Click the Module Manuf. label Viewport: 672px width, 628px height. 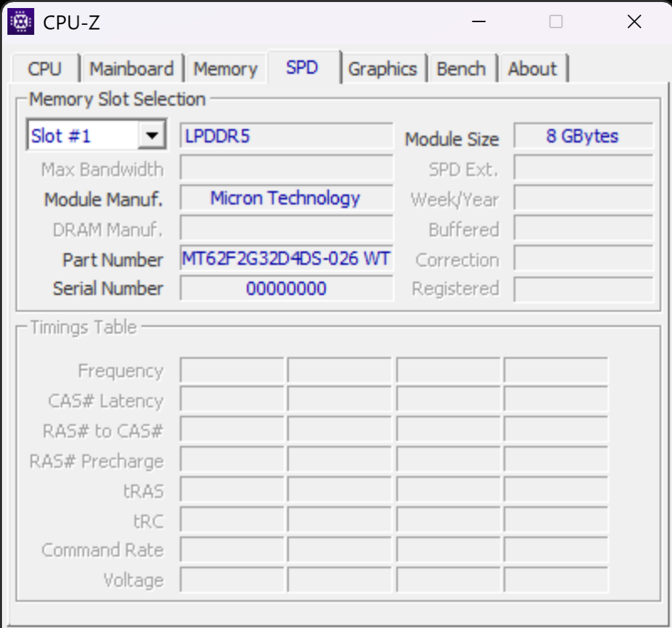click(x=103, y=199)
